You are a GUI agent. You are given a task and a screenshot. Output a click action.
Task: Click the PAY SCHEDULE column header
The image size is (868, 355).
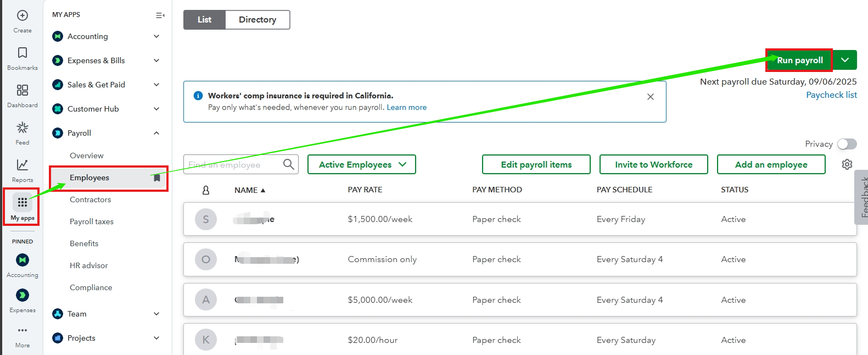pos(625,190)
